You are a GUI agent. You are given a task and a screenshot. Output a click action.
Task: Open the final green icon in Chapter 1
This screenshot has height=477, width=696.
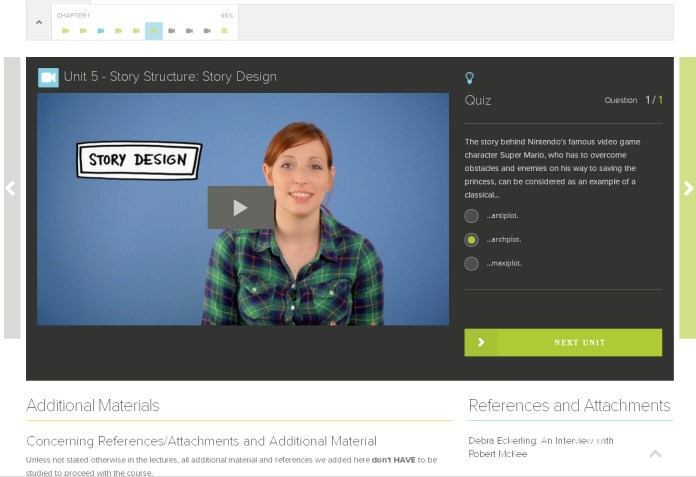click(x=224, y=31)
